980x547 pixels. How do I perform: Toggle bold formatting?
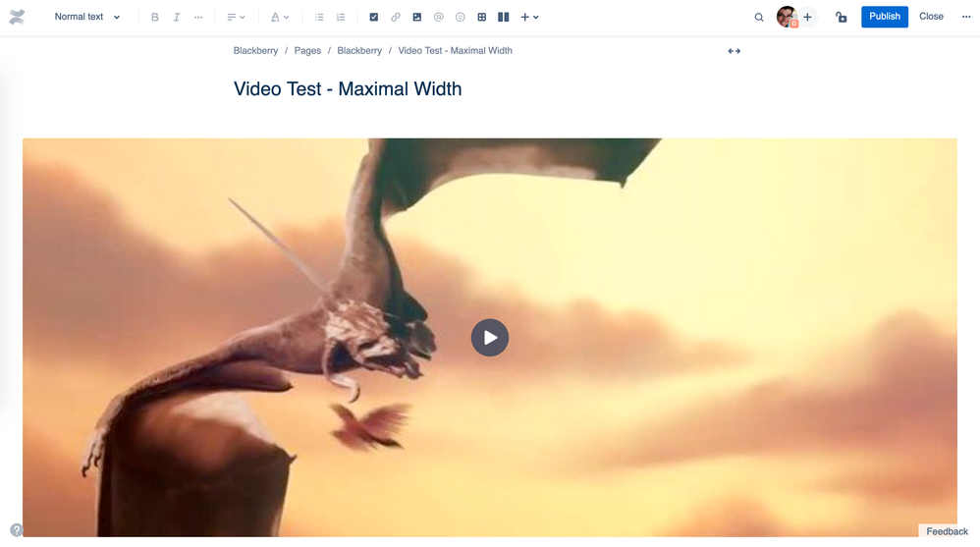[x=155, y=17]
